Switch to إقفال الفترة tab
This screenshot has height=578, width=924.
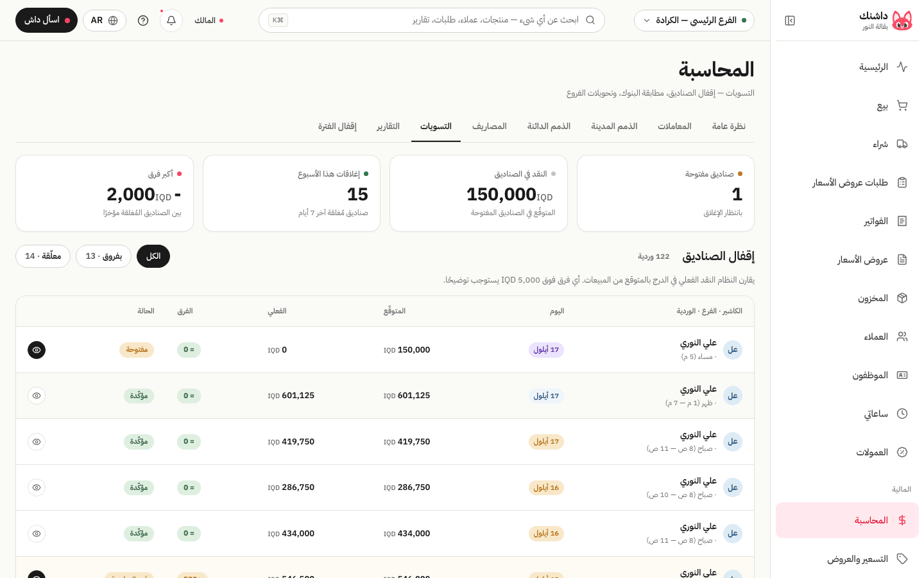point(338,127)
